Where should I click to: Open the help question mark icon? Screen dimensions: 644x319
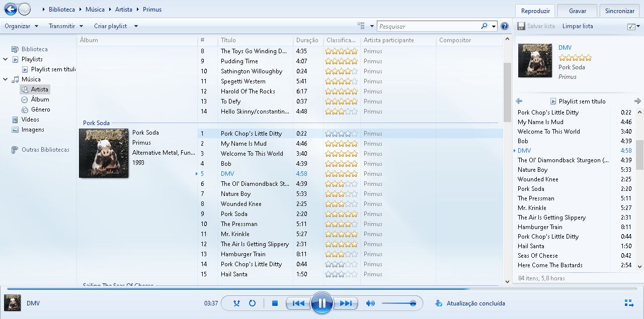pyautogui.click(x=505, y=26)
